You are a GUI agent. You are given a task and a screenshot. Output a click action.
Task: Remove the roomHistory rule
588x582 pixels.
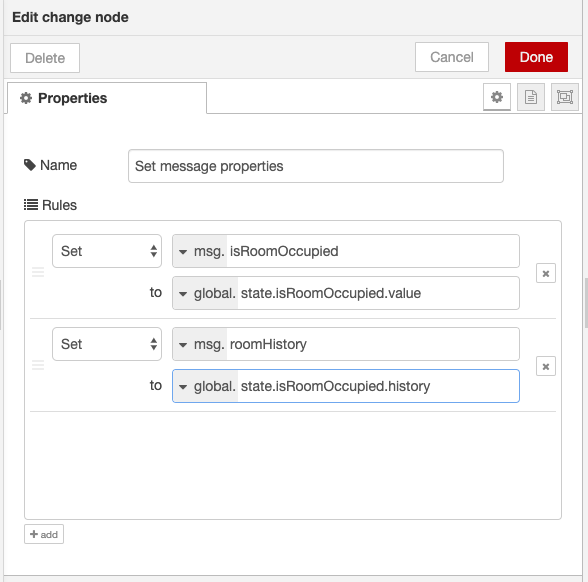coord(546,366)
